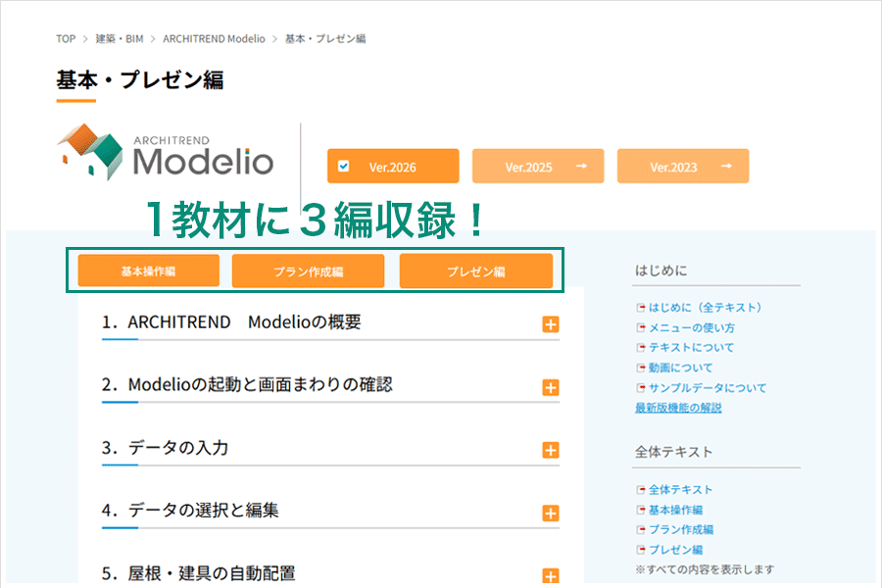882x588 pixels.
Task: Open the 最新版機能の解説 link
Action: tap(678, 408)
